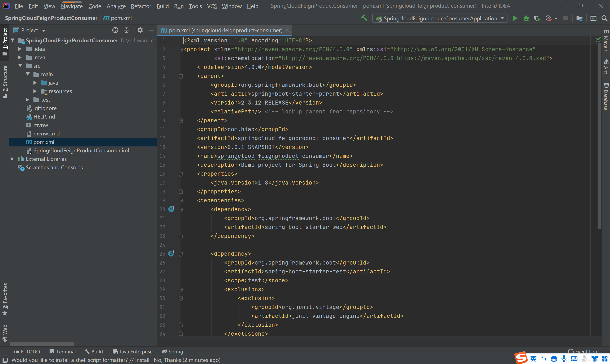610x364 pixels.
Task: Click the Sogou input method S icon
Action: click(x=521, y=358)
